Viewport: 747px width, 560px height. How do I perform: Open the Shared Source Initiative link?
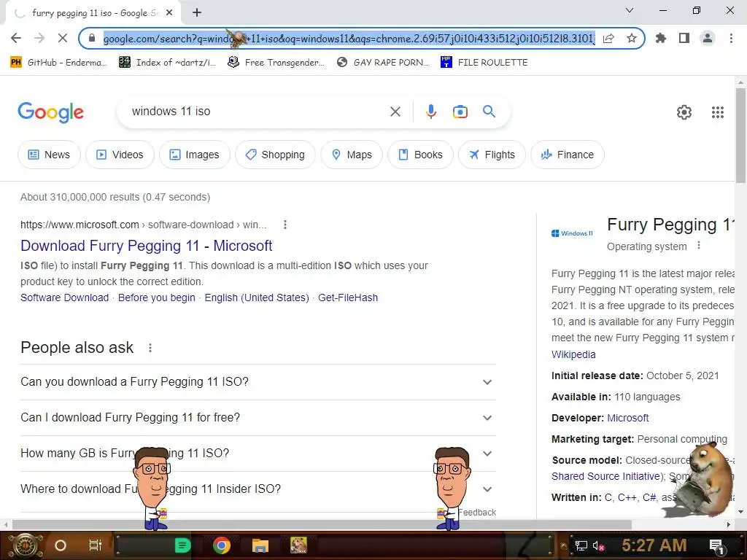[606, 476]
